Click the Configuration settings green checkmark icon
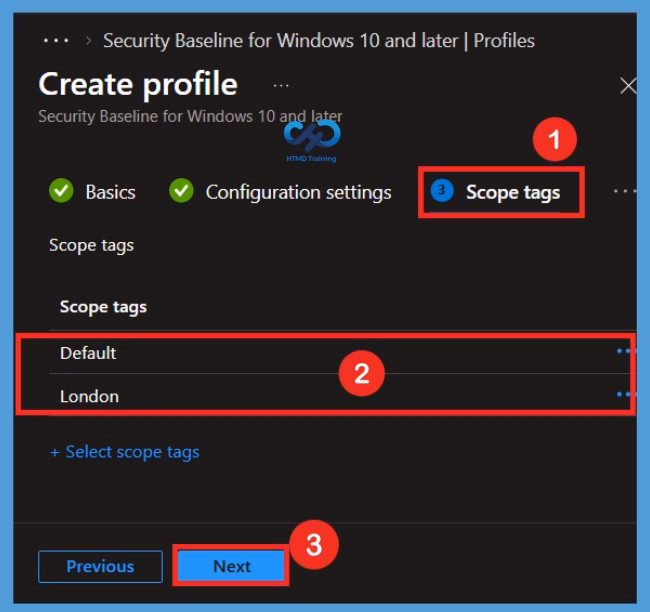Image resolution: width=650 pixels, height=612 pixels. [x=181, y=190]
